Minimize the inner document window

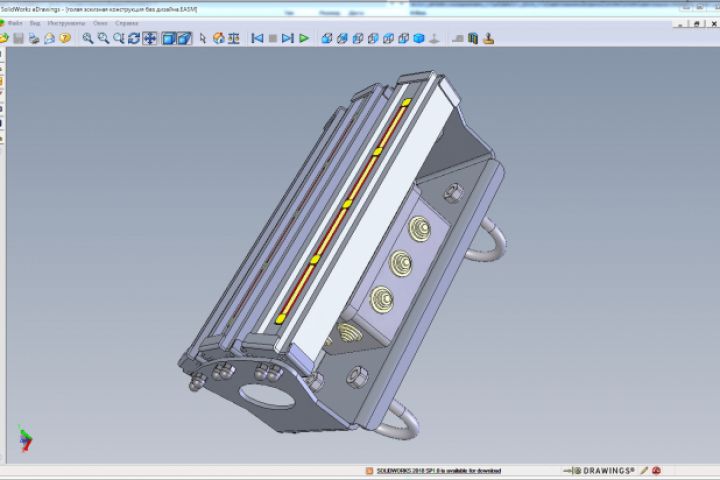click(x=681, y=23)
